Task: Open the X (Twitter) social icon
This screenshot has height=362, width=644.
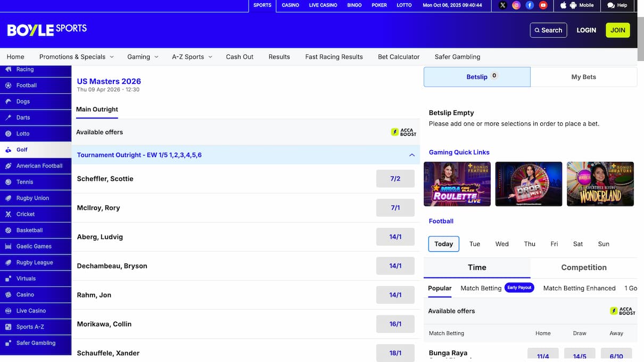Action: tap(502, 5)
